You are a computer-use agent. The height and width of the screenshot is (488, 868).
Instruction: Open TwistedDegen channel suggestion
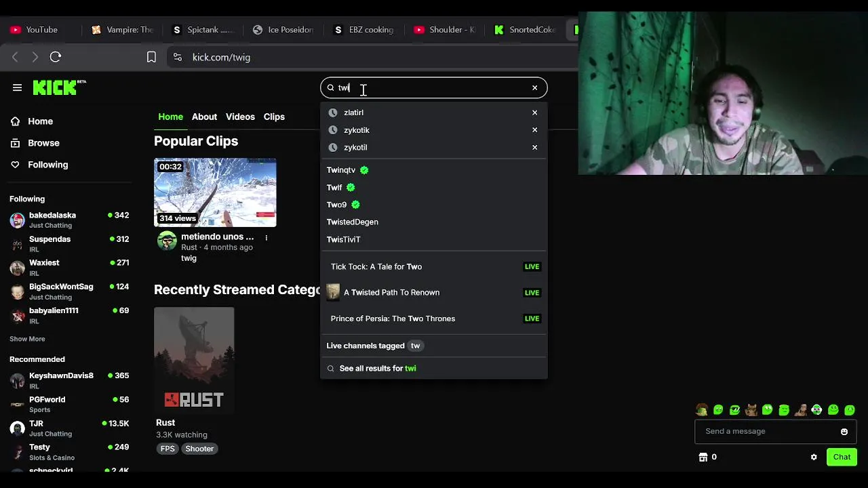coord(352,222)
